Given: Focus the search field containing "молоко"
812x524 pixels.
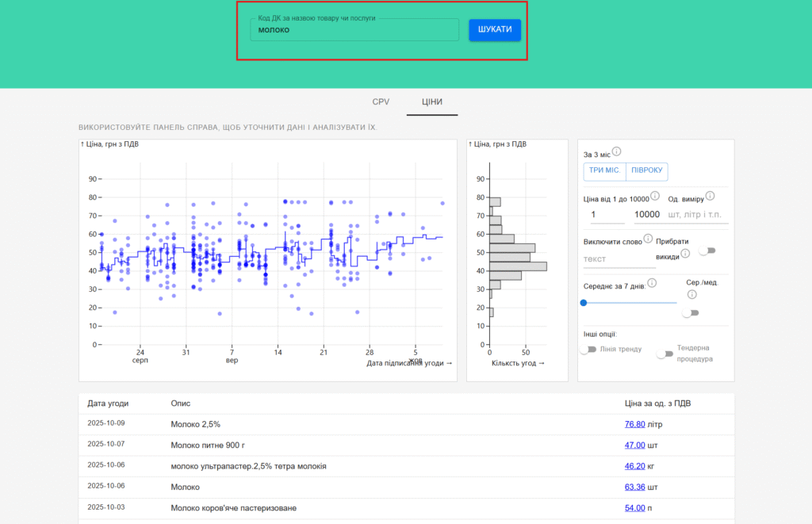Looking at the screenshot, I should click(354, 30).
